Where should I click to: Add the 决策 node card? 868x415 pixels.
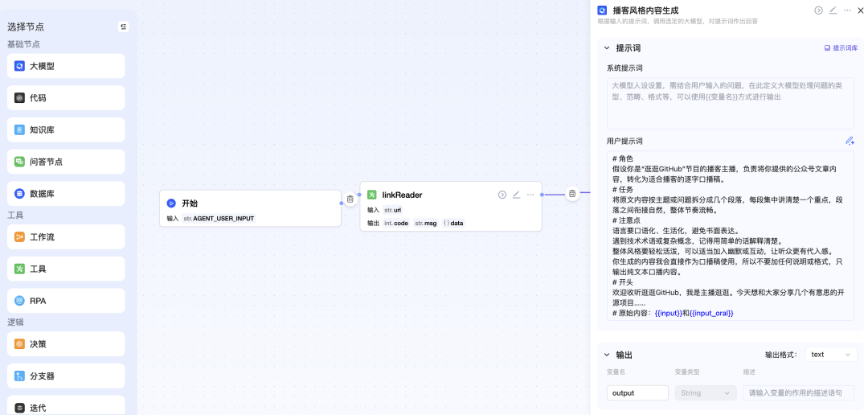coord(66,344)
